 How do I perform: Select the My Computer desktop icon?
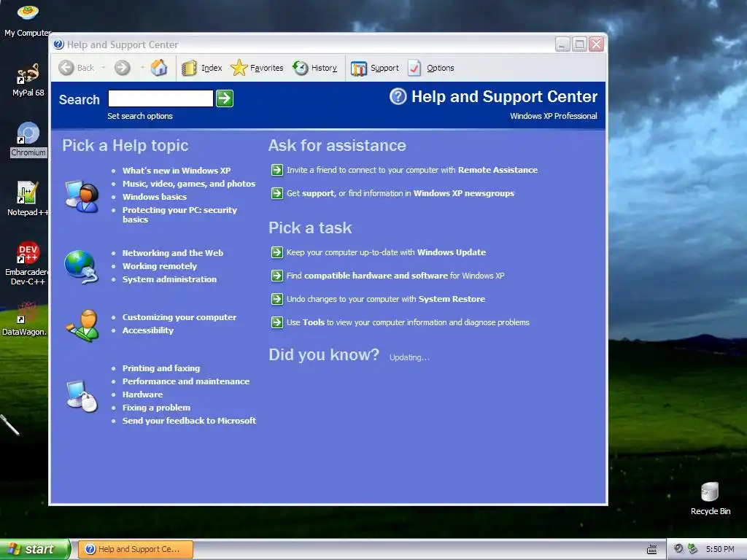coord(28,20)
